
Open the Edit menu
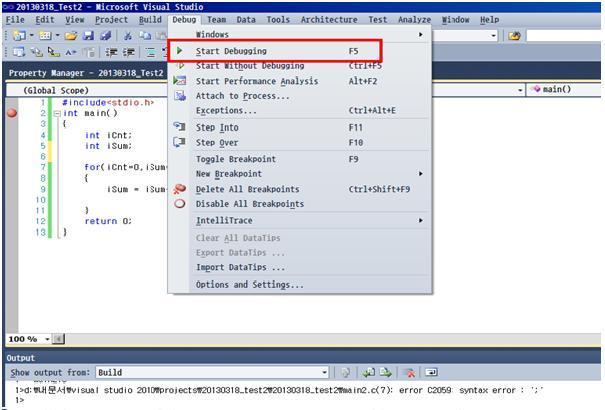coord(45,20)
